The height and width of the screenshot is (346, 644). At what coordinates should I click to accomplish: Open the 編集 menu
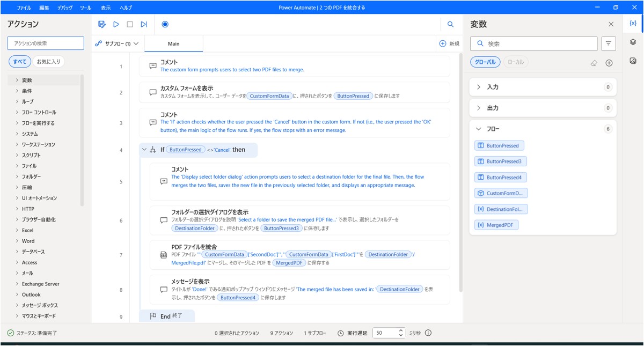tap(44, 8)
